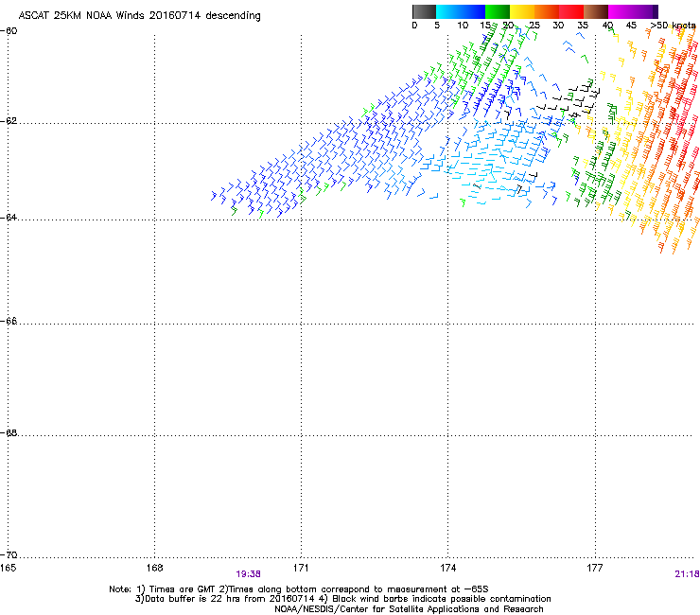Click the latitude label '-62'

[x=9, y=121]
